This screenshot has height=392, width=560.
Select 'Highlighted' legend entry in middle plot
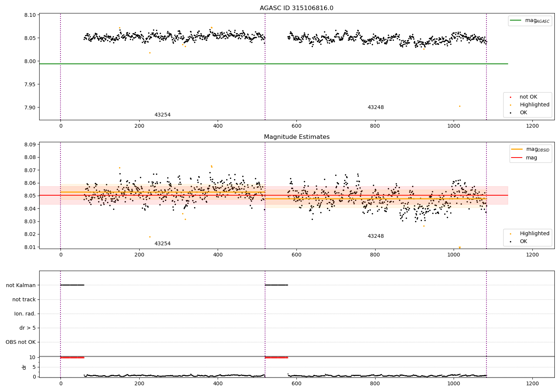tap(530, 234)
